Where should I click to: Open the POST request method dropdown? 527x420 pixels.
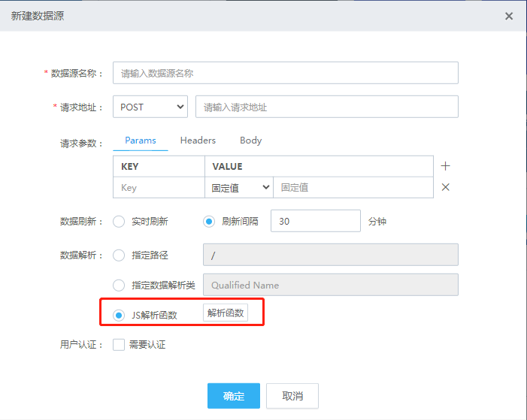[x=150, y=107]
